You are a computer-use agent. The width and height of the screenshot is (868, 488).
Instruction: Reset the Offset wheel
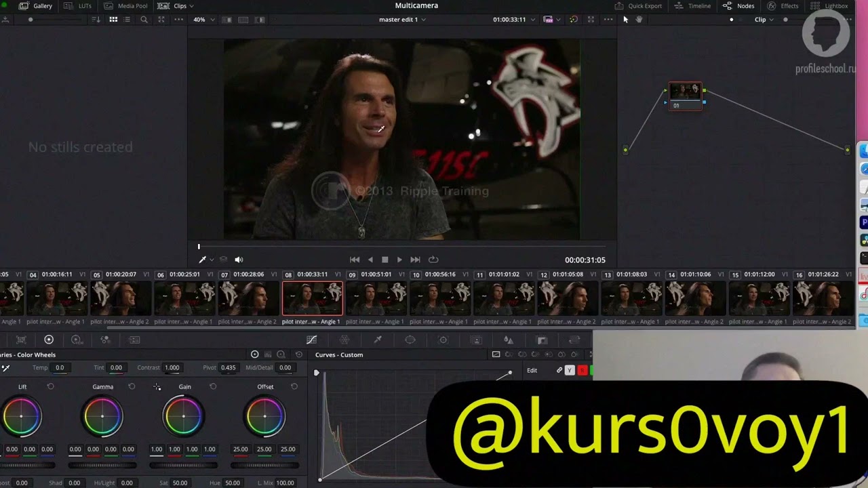click(x=294, y=386)
